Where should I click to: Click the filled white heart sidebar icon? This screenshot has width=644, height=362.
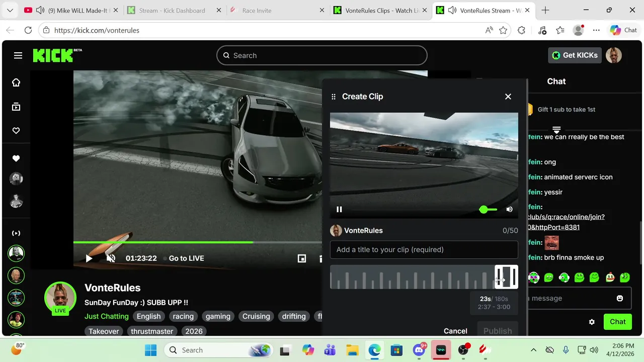click(x=16, y=158)
